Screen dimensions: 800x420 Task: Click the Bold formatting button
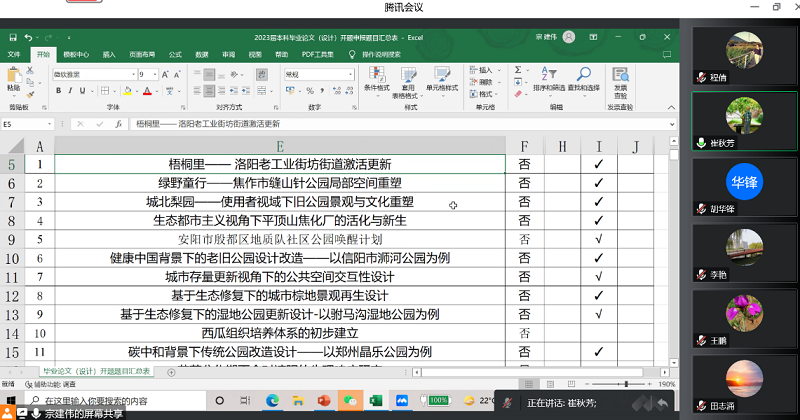click(58, 91)
